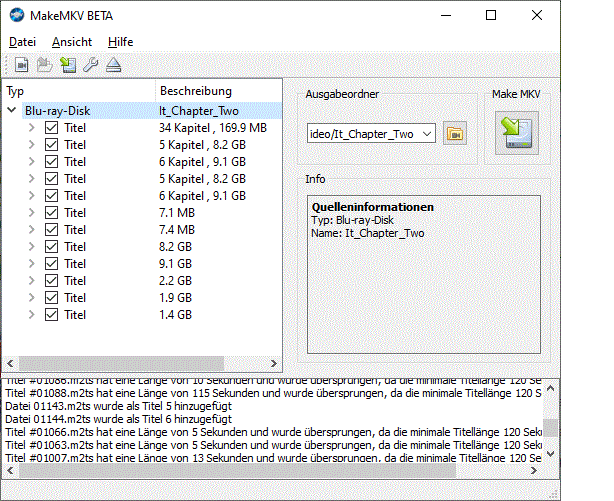Open preferences via the wrench icon
This screenshot has height=501, width=614.
(90, 66)
